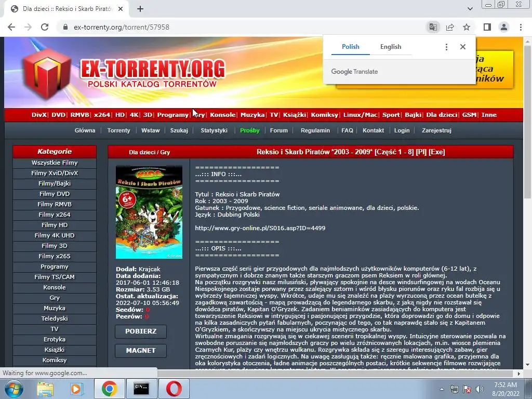Reload the current page
The height and width of the screenshot is (399, 532).
pyautogui.click(x=45, y=27)
